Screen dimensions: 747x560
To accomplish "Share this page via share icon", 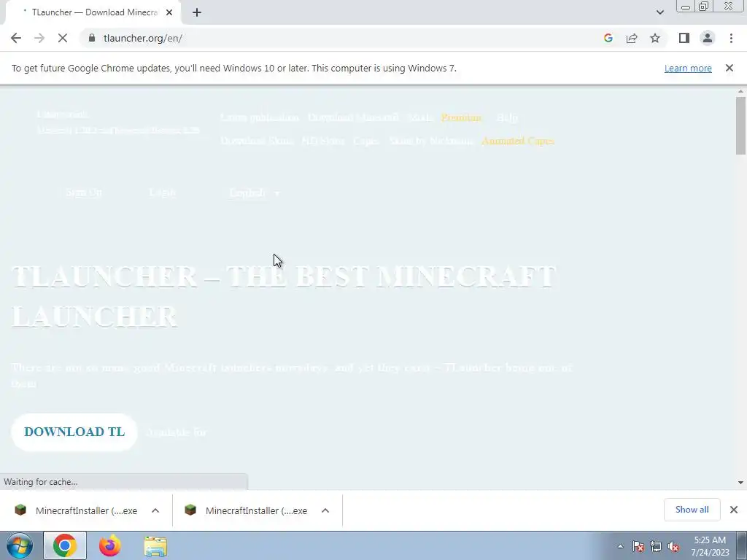I will 632,38.
